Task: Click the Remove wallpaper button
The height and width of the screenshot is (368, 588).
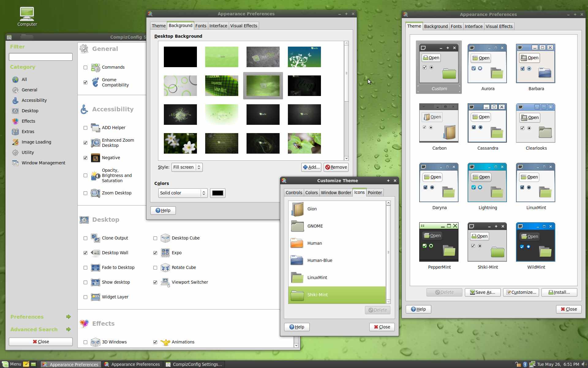Action: 336,167
